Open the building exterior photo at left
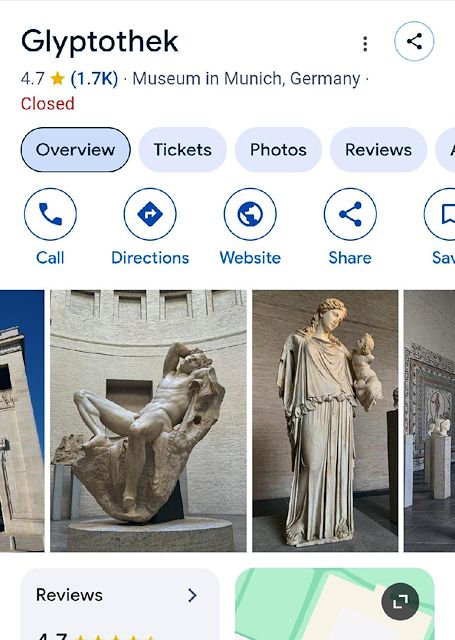This screenshot has height=640, width=455. 22,421
